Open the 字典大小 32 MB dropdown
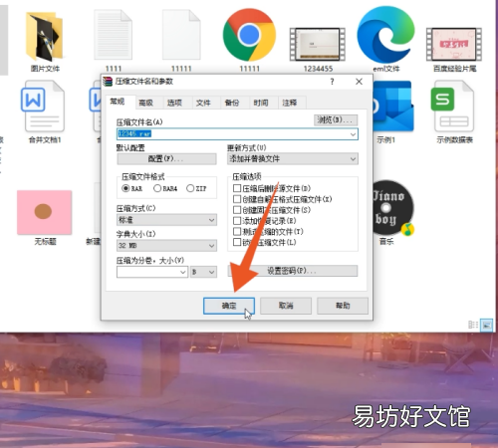 pyautogui.click(x=166, y=246)
